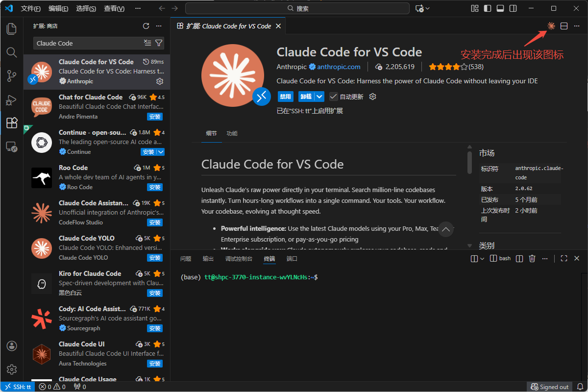Go back with navigation arrow
This screenshot has width=588, height=392.
(x=162, y=8)
